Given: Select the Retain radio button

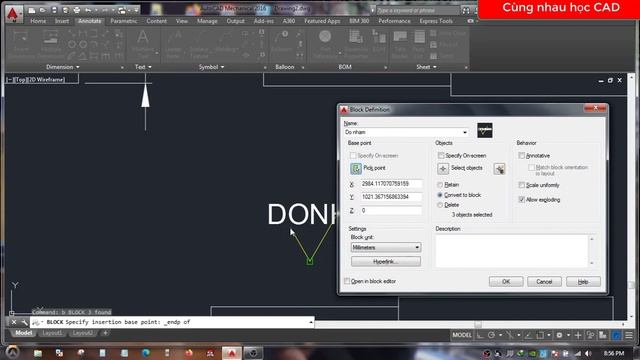Looking at the screenshot, I should (440, 185).
